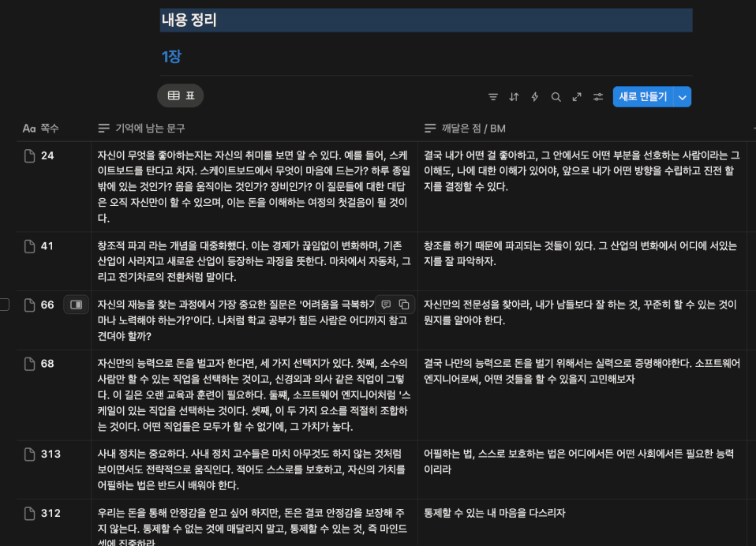This screenshot has height=546, width=756.
Task: Tick the selection checkbox for row 66
Action: 5,305
